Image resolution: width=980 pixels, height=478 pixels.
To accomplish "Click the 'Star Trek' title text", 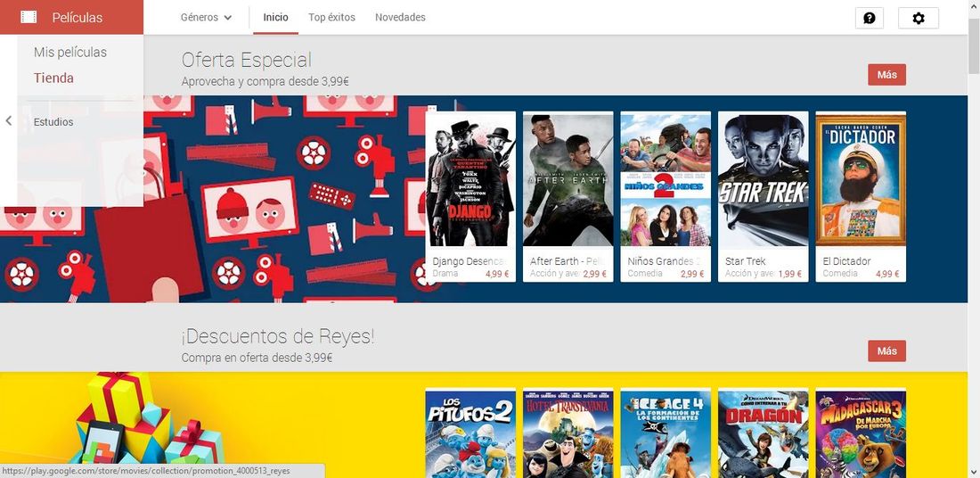I will pyautogui.click(x=745, y=261).
